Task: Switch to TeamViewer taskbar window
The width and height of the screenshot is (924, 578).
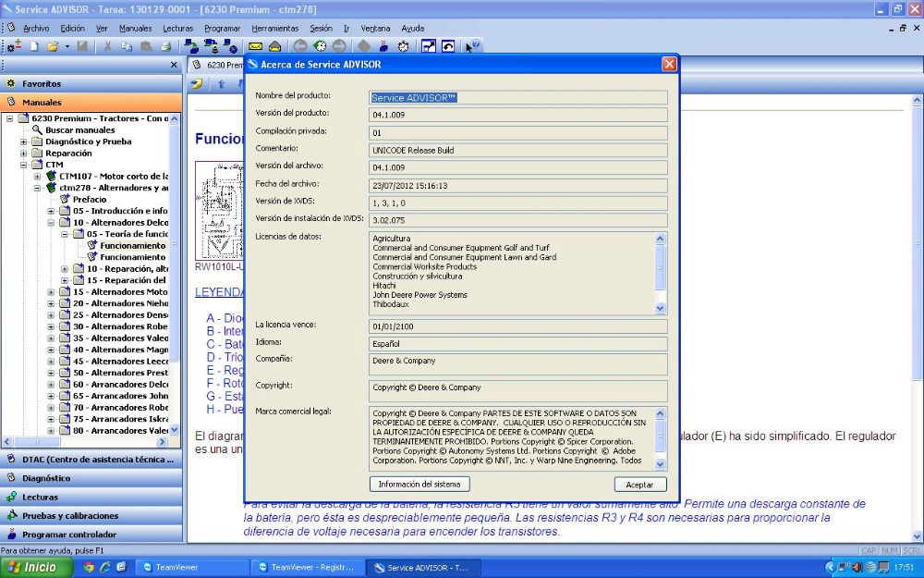Action: 191,568
